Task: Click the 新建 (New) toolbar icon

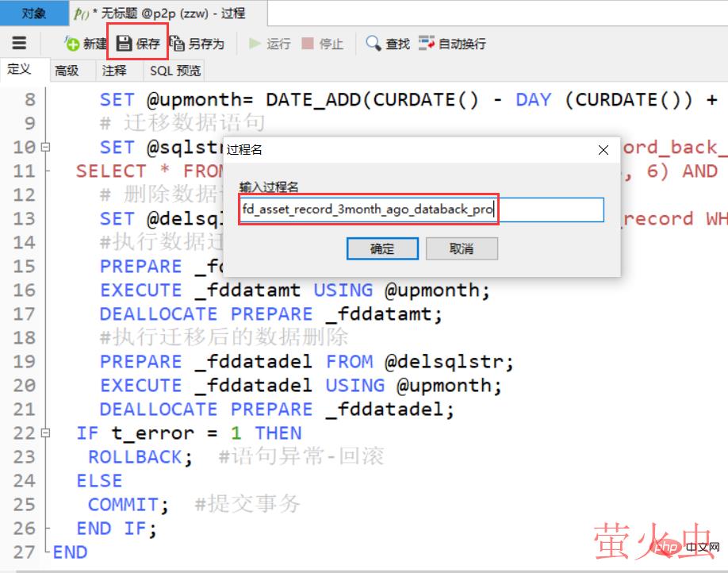Action: pyautogui.click(x=72, y=44)
